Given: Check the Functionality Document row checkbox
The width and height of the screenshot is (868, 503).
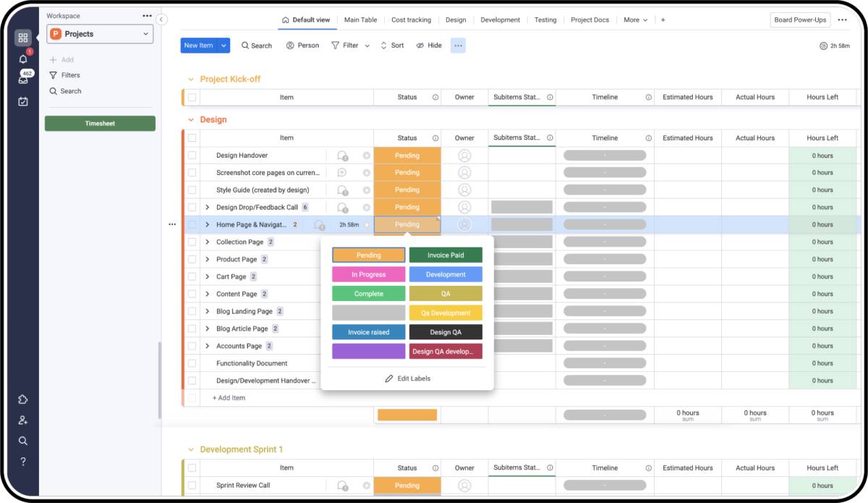Looking at the screenshot, I should (x=192, y=363).
